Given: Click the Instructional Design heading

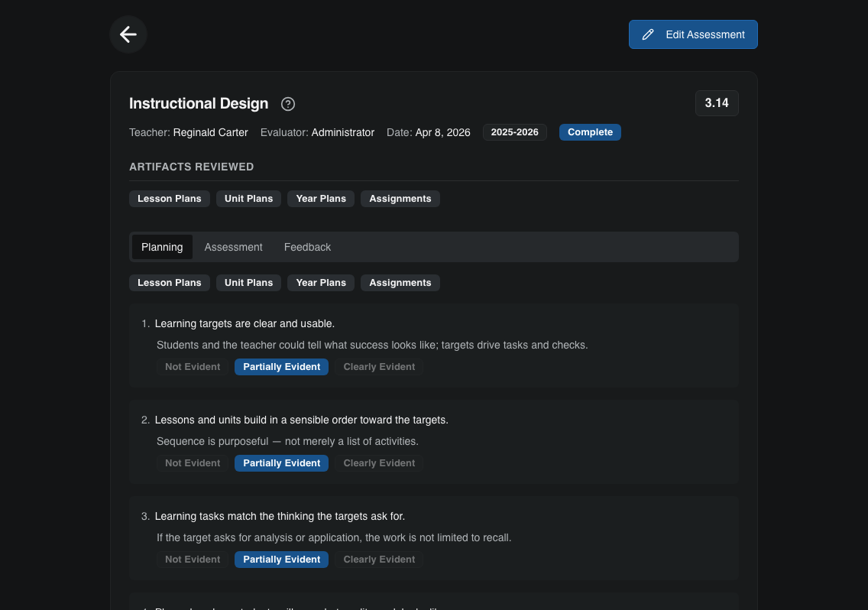Looking at the screenshot, I should point(199,104).
